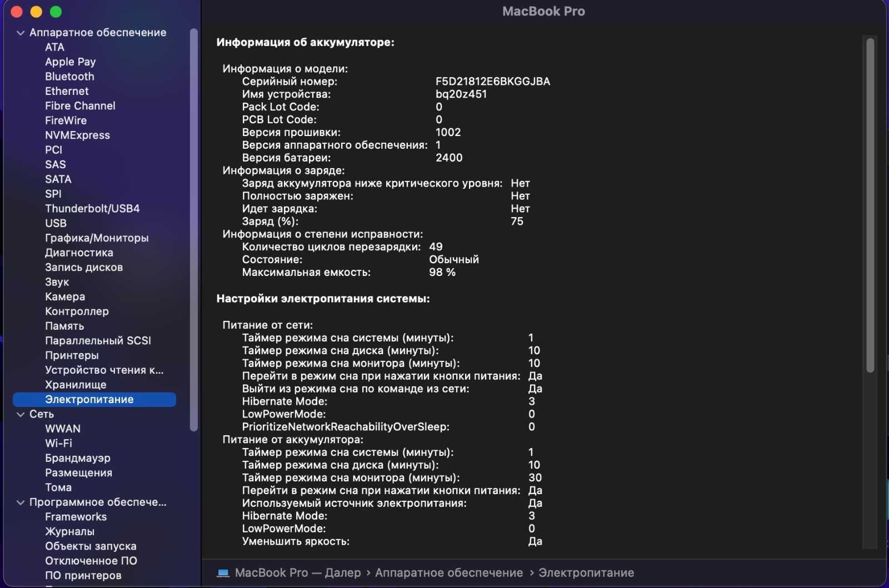Collapse the Программное обеспечение section chevron
Image resolution: width=889 pixels, height=588 pixels.
pos(21,502)
